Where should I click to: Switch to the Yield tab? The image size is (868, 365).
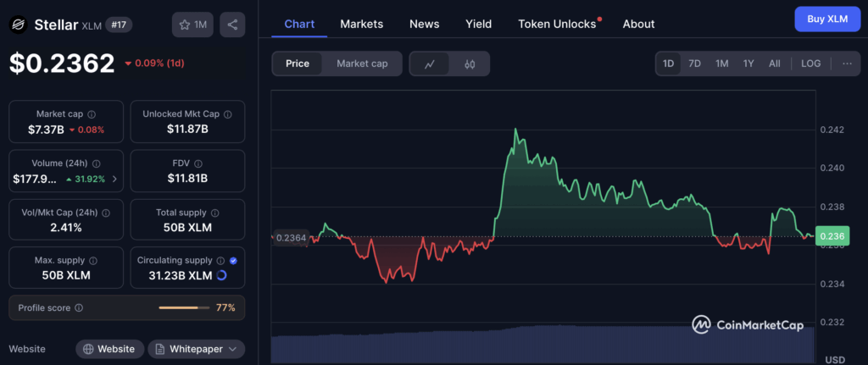(x=479, y=24)
